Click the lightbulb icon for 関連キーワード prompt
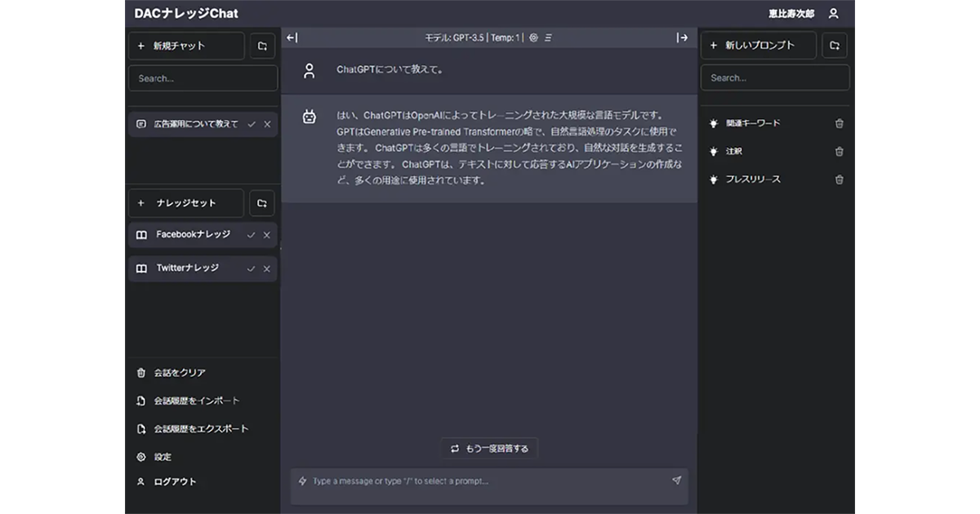Viewport: 980px width, 514px height. click(714, 123)
